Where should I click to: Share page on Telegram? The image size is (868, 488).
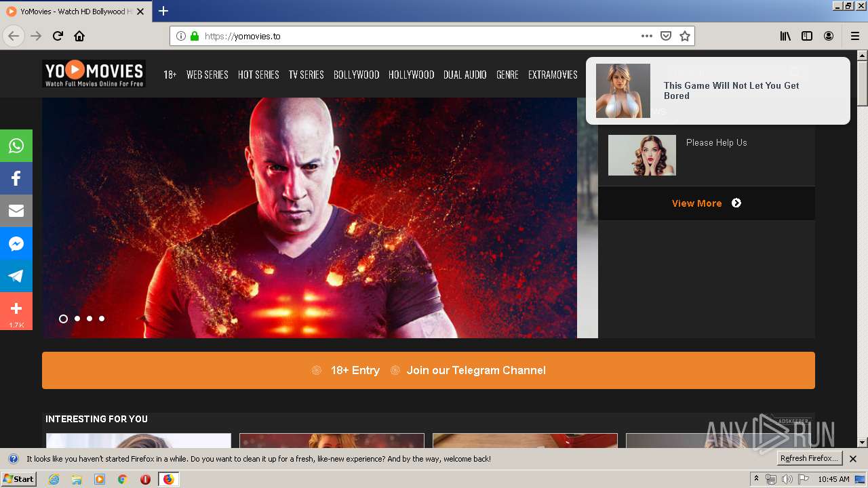[x=16, y=276]
